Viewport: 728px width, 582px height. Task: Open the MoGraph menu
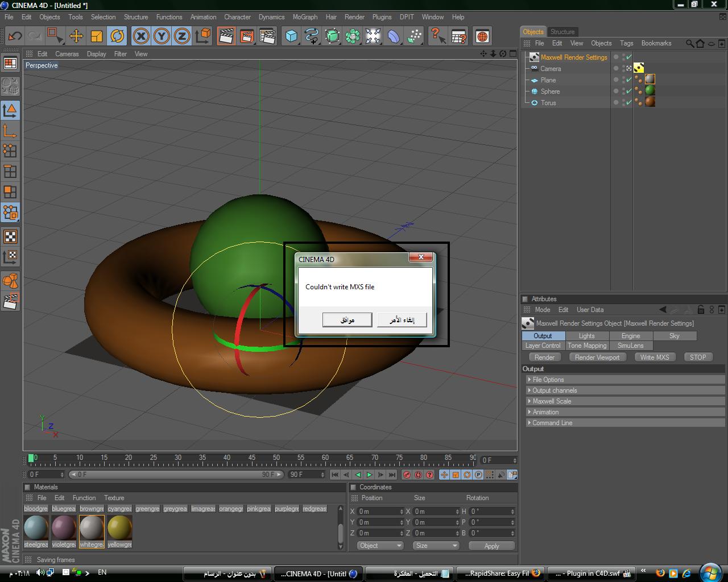[305, 17]
